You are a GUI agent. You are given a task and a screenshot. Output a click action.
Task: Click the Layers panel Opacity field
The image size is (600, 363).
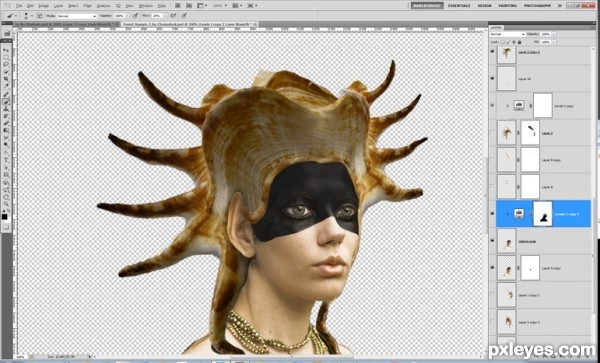pyautogui.click(x=546, y=34)
